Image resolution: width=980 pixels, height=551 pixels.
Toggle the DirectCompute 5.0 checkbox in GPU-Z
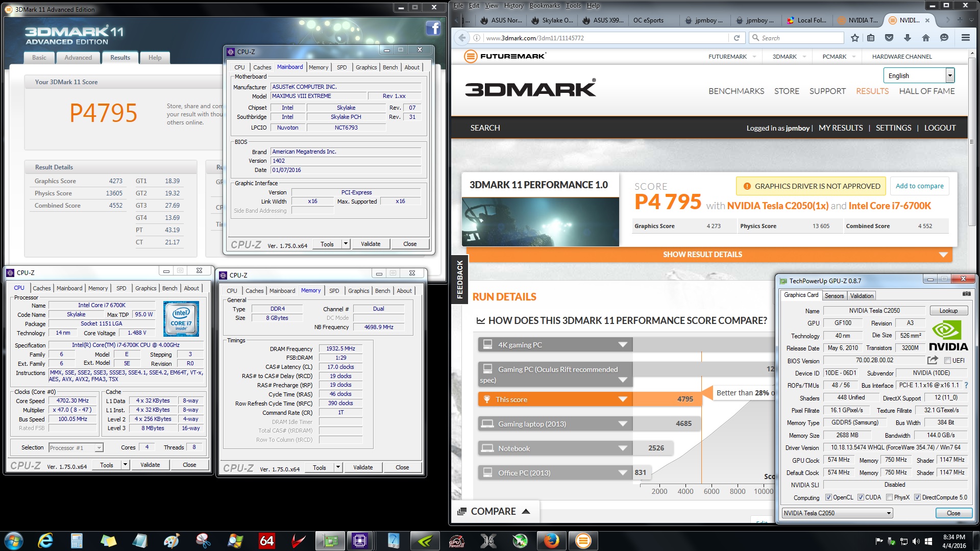point(917,497)
